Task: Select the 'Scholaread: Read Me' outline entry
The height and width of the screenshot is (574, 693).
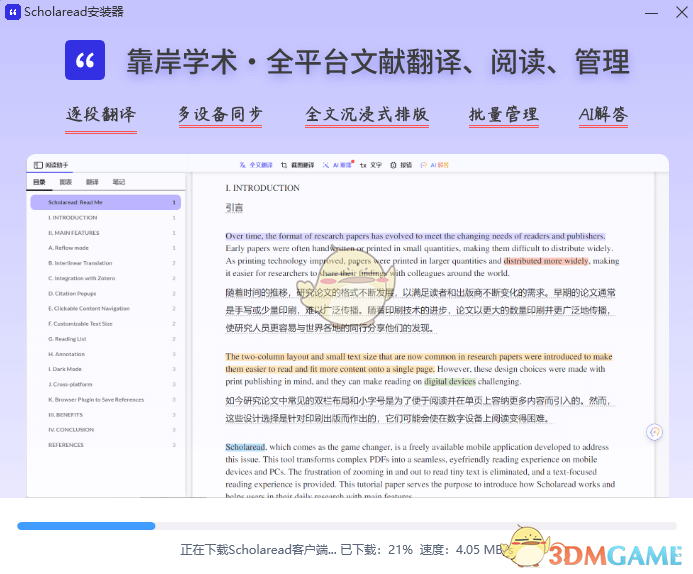Action: [106, 202]
